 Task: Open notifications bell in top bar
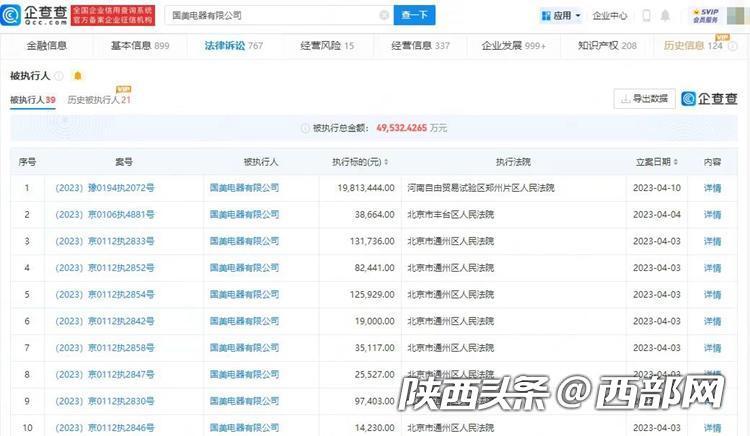click(665, 15)
